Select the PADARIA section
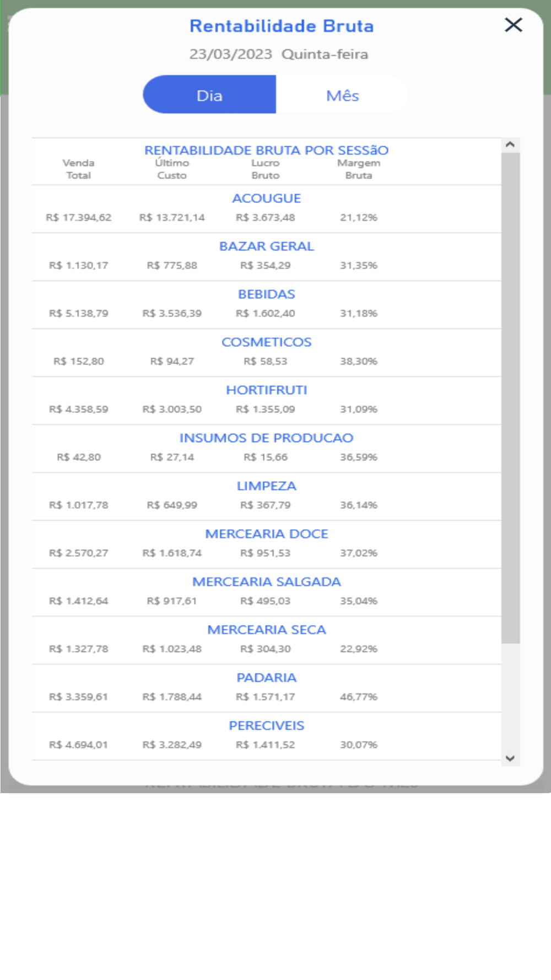This screenshot has height=980, width=551. [266, 678]
